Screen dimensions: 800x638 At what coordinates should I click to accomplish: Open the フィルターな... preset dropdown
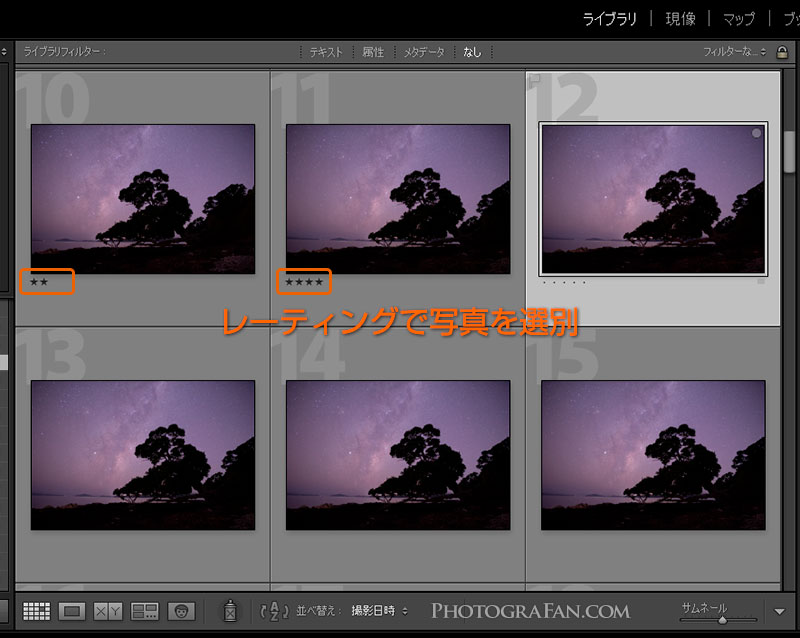pyautogui.click(x=734, y=52)
